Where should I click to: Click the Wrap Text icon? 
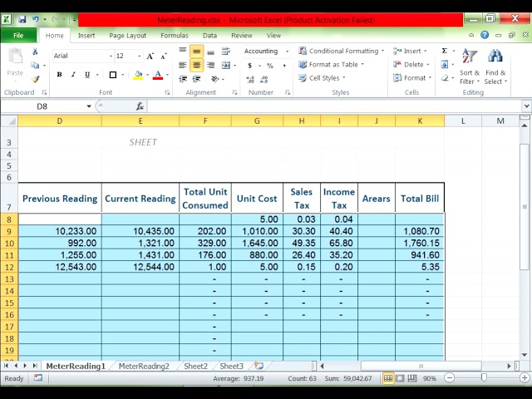[225, 52]
